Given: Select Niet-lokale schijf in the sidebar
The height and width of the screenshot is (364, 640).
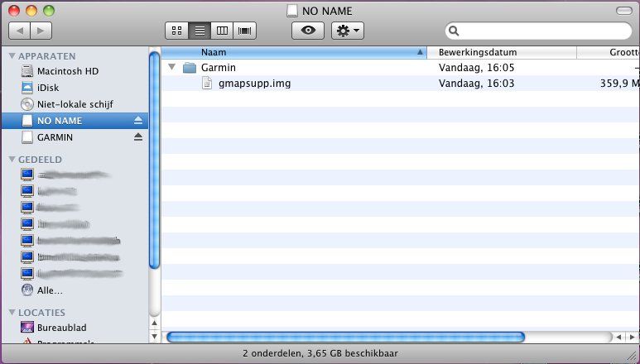Looking at the screenshot, I should (x=75, y=104).
